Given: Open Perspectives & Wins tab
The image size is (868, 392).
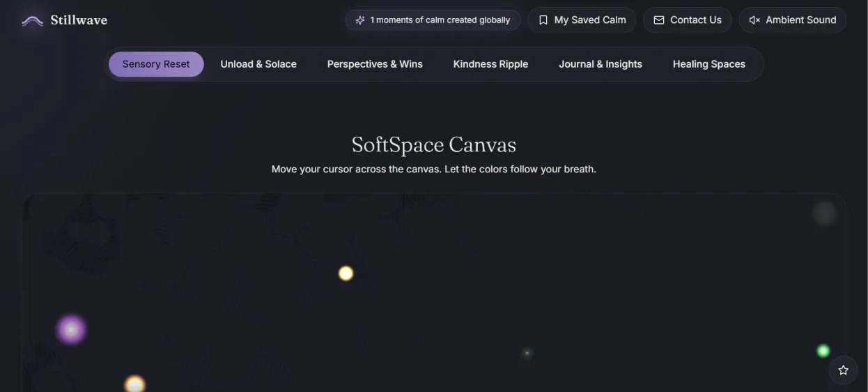Looking at the screenshot, I should click(375, 64).
